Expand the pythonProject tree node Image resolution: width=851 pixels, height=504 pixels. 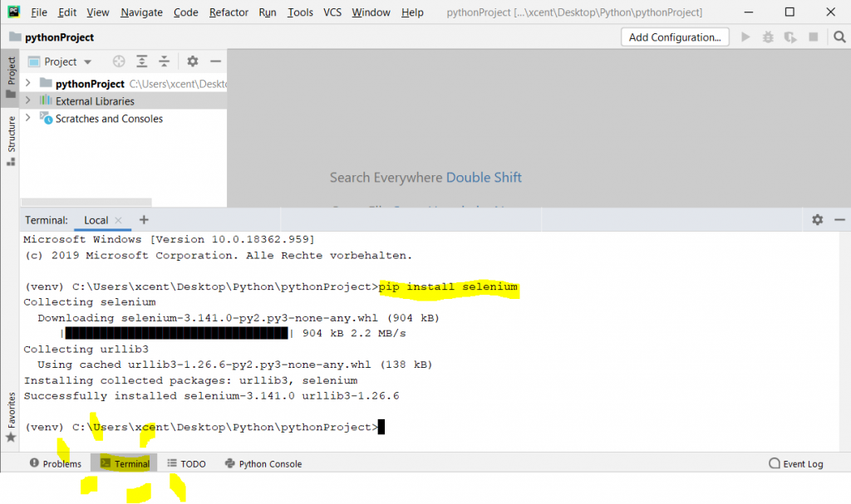27,83
